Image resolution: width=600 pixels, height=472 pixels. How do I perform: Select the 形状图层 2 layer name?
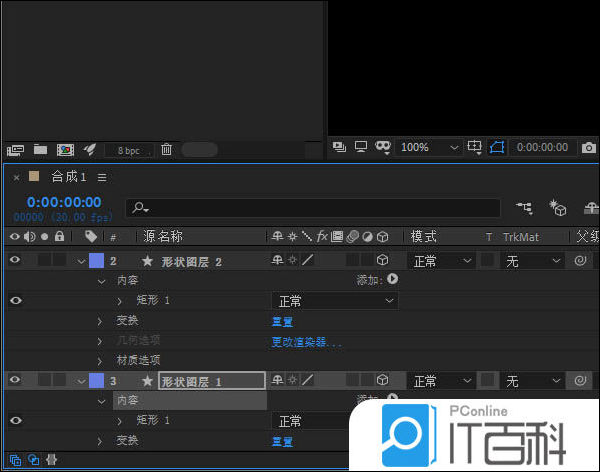click(191, 262)
